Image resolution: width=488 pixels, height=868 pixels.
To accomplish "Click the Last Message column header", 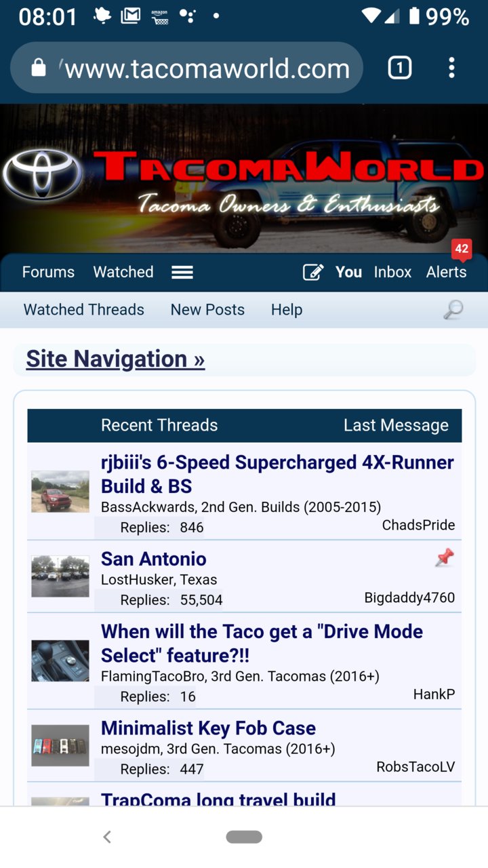I will (x=396, y=425).
